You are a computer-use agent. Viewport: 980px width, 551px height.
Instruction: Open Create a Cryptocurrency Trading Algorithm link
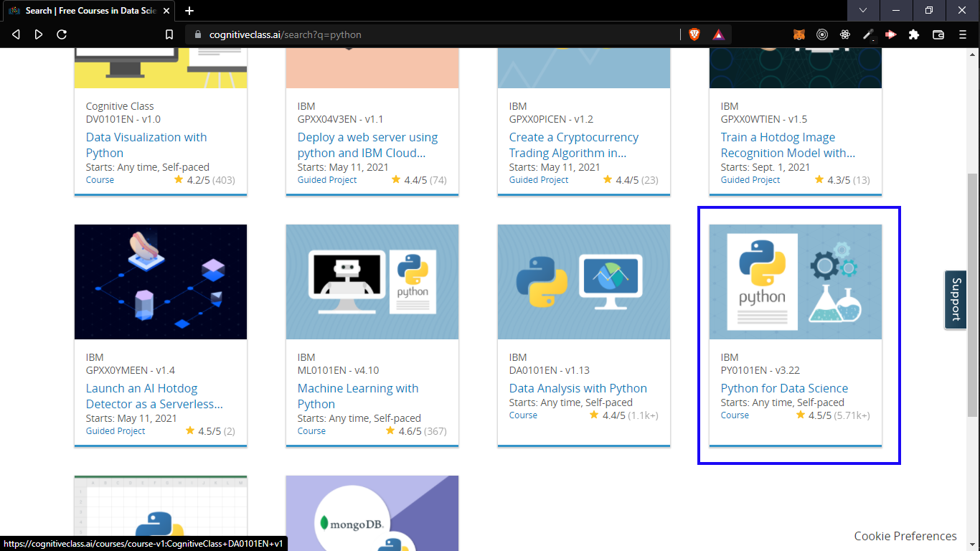574,145
